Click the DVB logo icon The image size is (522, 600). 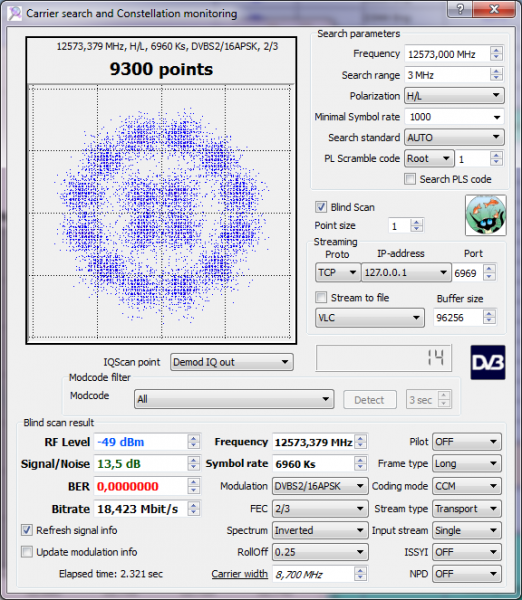(488, 362)
